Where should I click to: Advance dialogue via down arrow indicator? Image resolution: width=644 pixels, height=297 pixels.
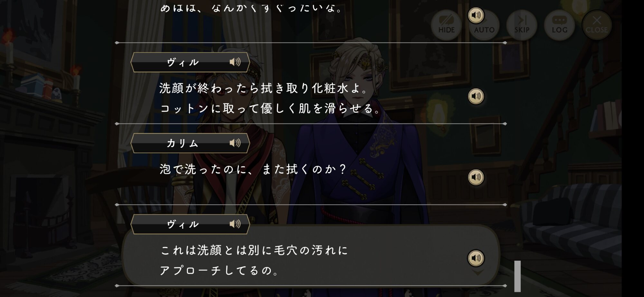point(478,273)
